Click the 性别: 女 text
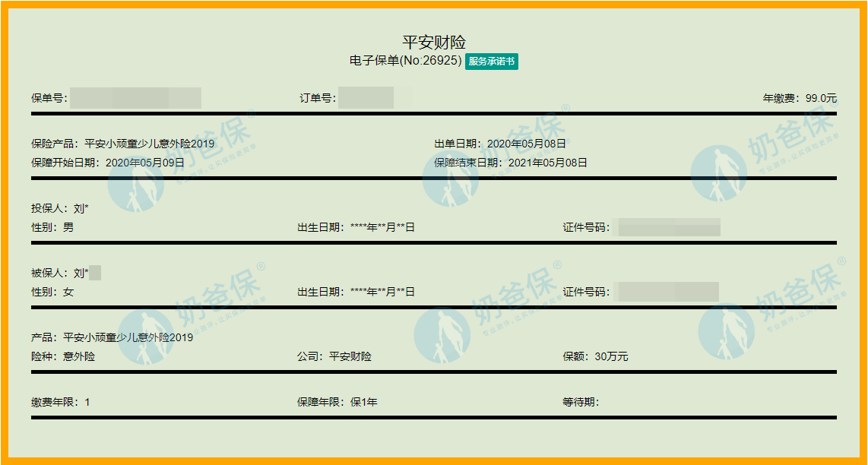 click(x=52, y=293)
